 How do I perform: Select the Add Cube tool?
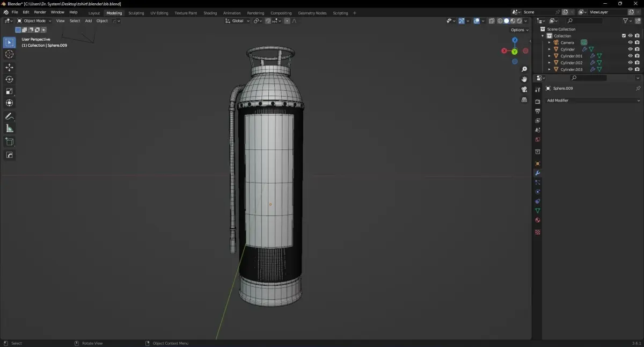point(9,141)
